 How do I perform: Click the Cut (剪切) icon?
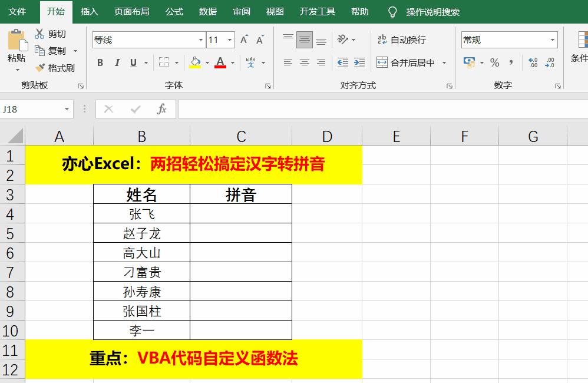(40, 34)
